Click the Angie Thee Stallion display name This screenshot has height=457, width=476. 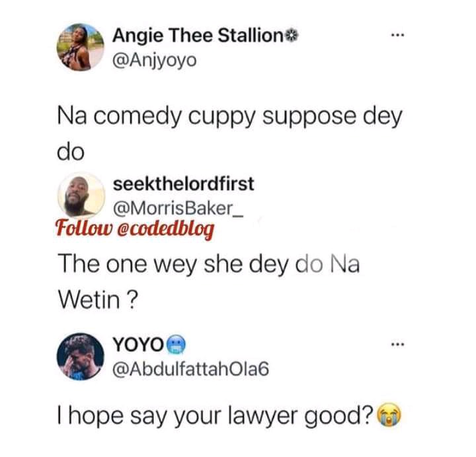[x=198, y=36]
